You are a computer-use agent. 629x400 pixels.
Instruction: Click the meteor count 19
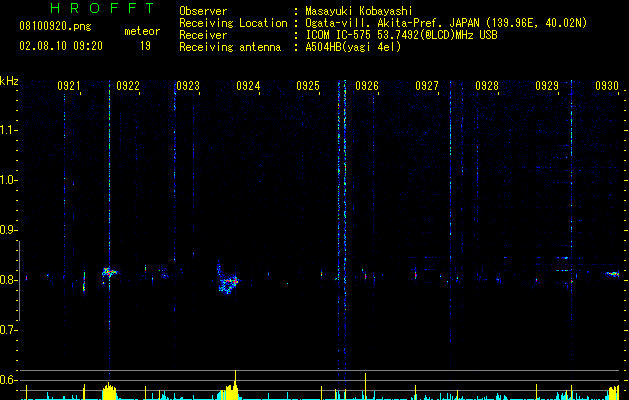coord(145,46)
